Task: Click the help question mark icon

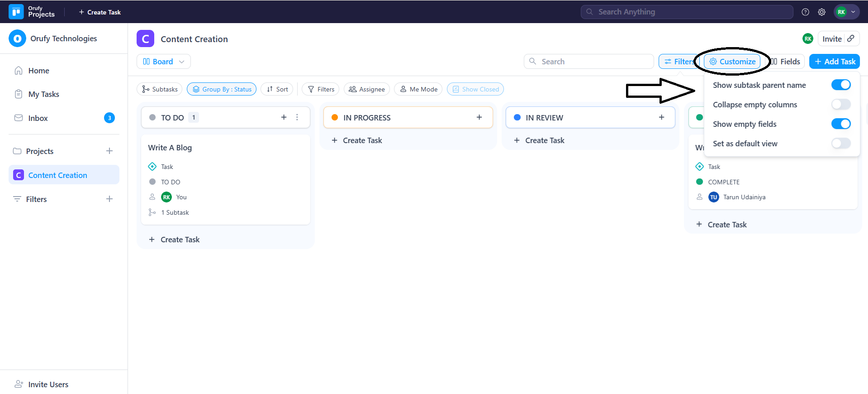Action: (805, 12)
